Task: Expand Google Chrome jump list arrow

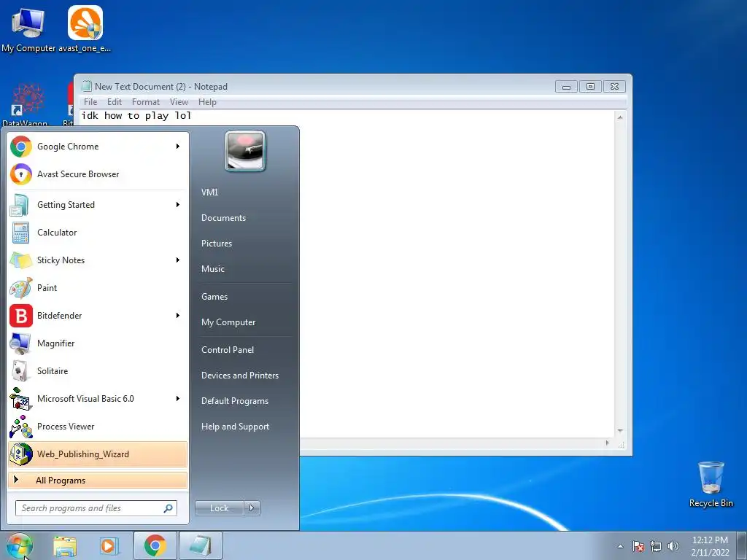Action: (178, 146)
